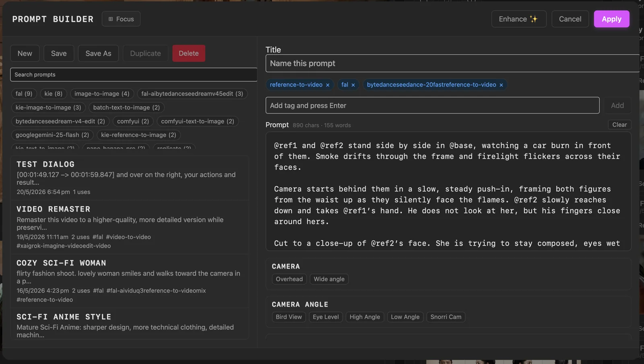Filter by comfyui-text-to-image (2) tag
The width and height of the screenshot is (644, 364).
(198, 121)
